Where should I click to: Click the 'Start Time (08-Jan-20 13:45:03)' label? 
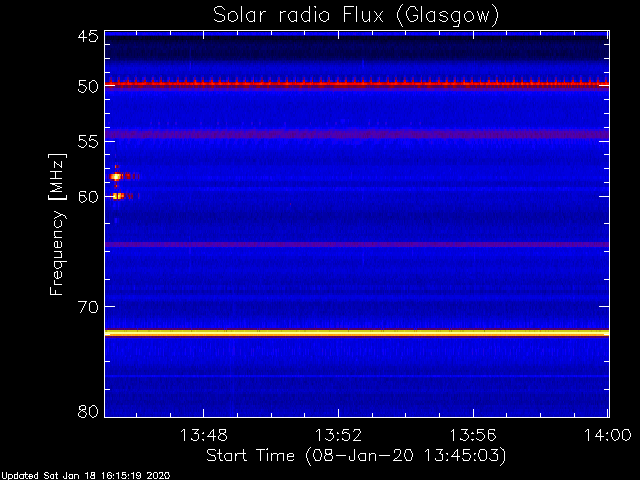[356, 456]
